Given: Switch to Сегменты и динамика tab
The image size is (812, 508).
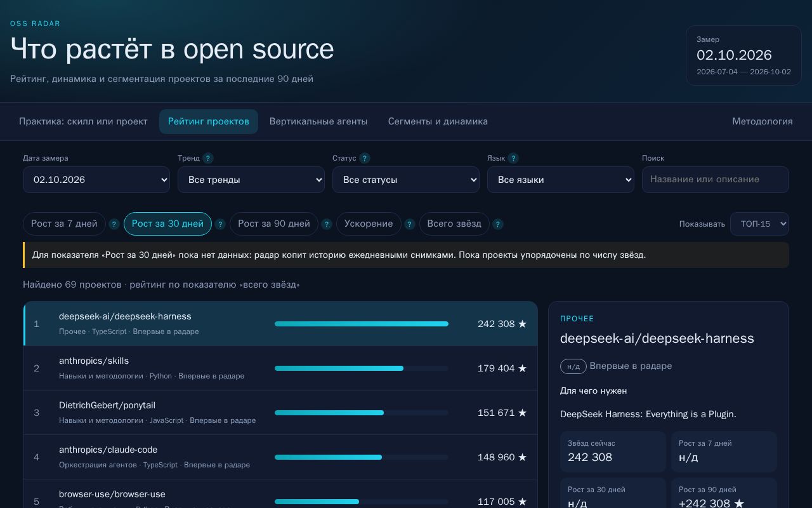Looking at the screenshot, I should click(x=438, y=121).
